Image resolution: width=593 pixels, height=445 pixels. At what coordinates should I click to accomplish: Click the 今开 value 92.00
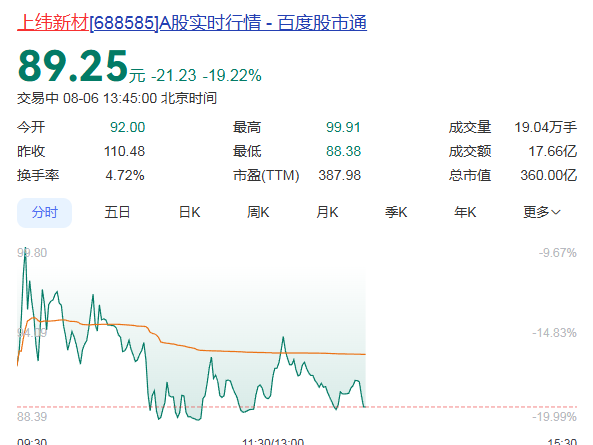[127, 127]
